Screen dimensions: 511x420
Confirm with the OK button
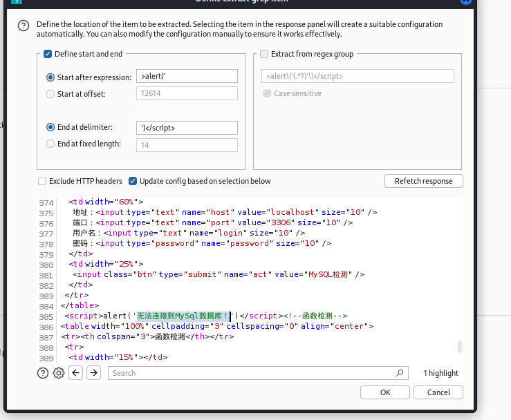pos(385,392)
